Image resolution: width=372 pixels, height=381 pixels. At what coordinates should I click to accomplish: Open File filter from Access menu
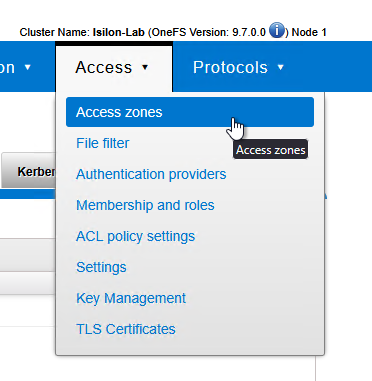tap(103, 143)
